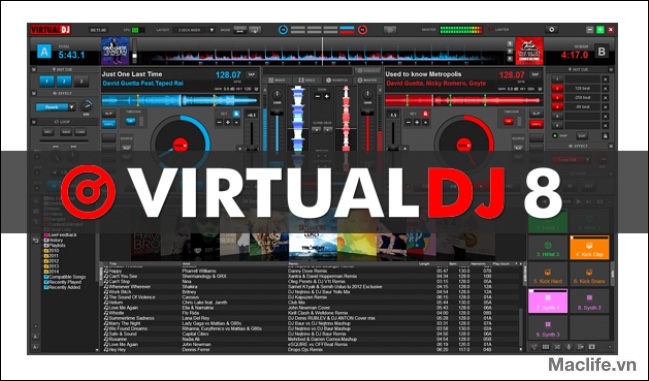
Task: Toggle the timecode ON button on deck A
Action: pyautogui.click(x=130, y=121)
